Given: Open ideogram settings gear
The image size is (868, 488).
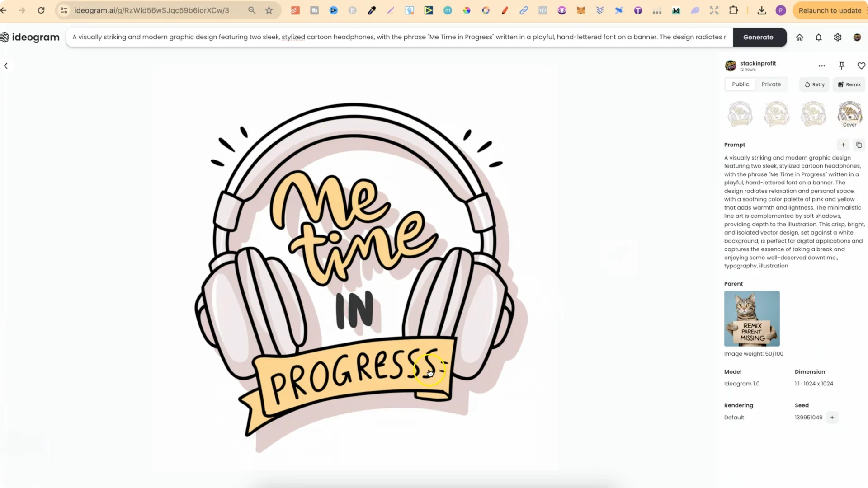Looking at the screenshot, I should tap(838, 37).
